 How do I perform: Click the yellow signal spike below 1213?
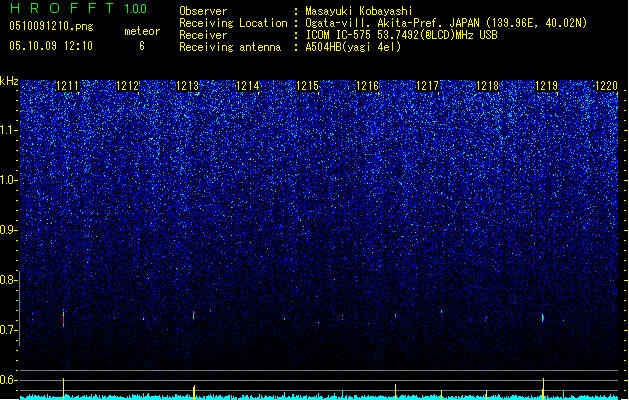coord(194,392)
